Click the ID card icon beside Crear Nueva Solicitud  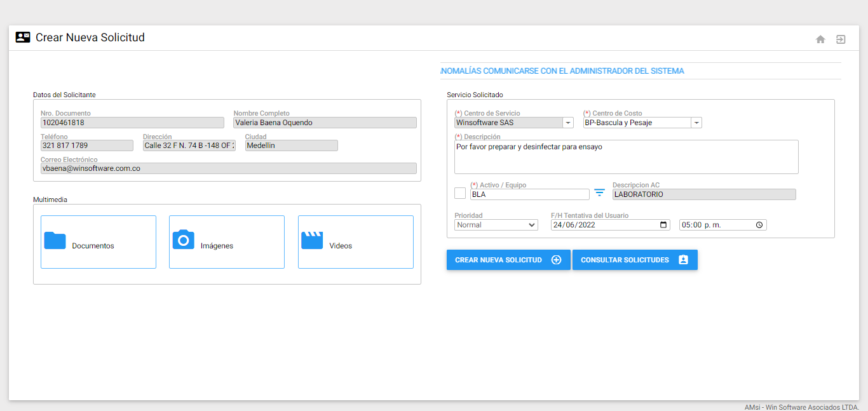(23, 37)
